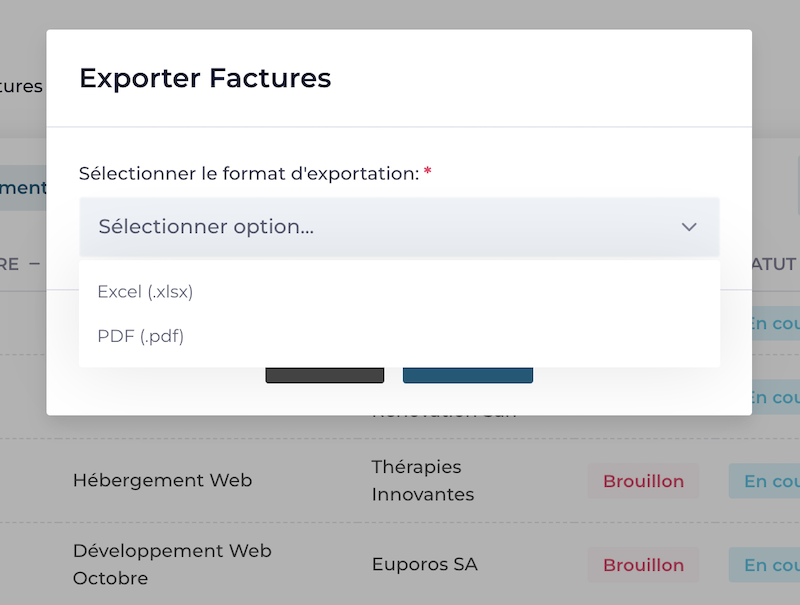
Task: Click the partially hidden status column header
Action: tap(775, 264)
